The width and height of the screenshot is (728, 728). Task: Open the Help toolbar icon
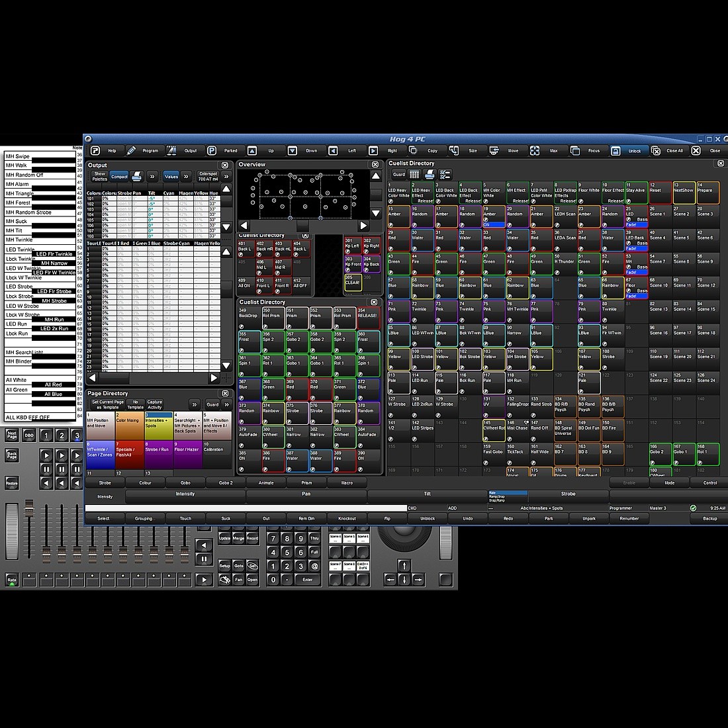point(95,150)
